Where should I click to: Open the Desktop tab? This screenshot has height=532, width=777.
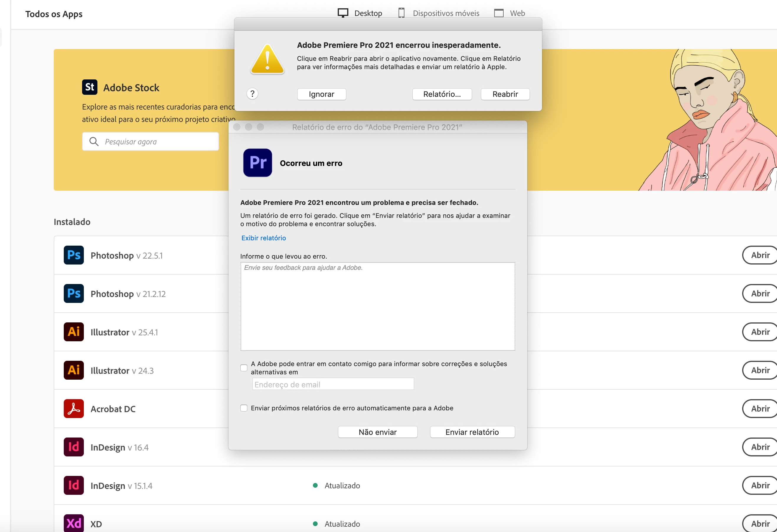pos(360,13)
